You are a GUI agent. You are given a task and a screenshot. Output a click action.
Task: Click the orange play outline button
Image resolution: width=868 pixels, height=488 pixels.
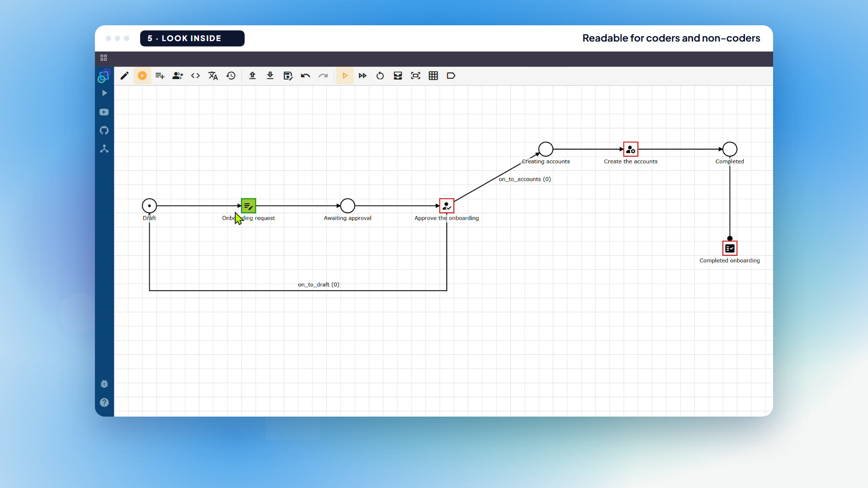click(x=345, y=76)
